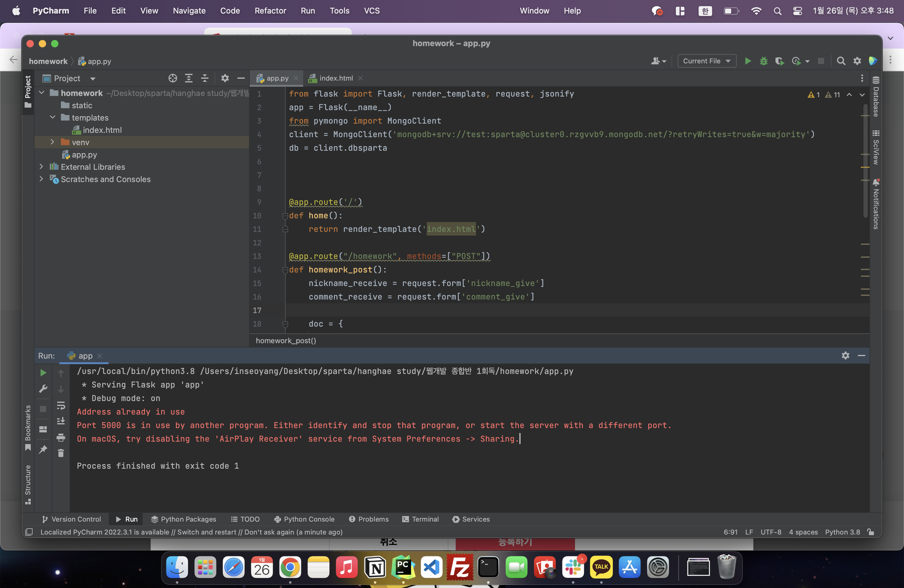The width and height of the screenshot is (904, 588).
Task: Open the Python Console tab
Action: tap(304, 519)
